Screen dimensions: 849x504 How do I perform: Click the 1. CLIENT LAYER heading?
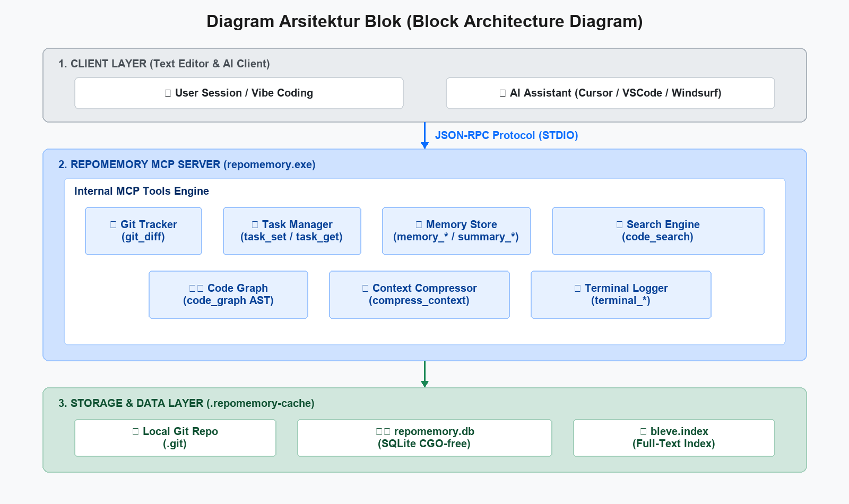tap(164, 64)
